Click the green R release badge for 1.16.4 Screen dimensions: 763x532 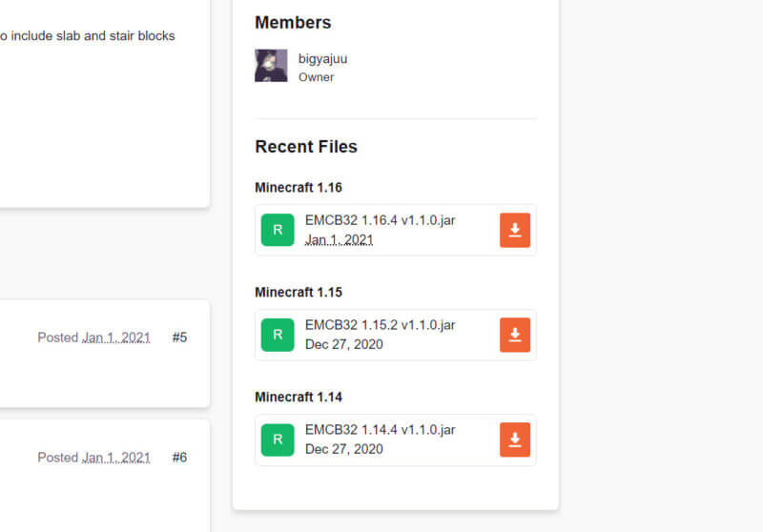(278, 230)
